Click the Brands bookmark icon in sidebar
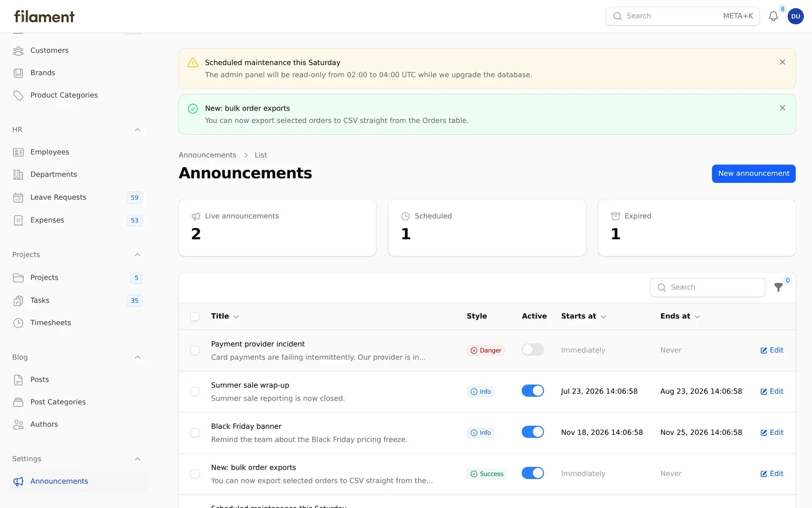 click(18, 73)
